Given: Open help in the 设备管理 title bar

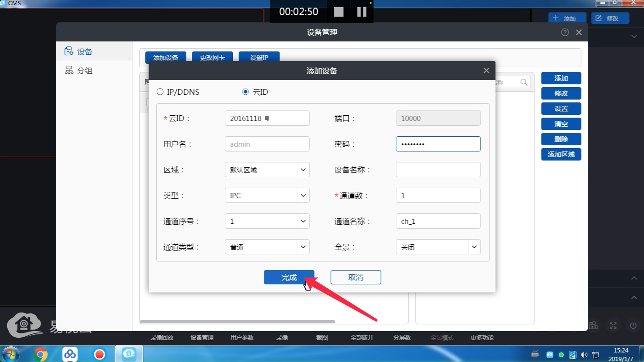Looking at the screenshot, I should pyautogui.click(x=565, y=32).
